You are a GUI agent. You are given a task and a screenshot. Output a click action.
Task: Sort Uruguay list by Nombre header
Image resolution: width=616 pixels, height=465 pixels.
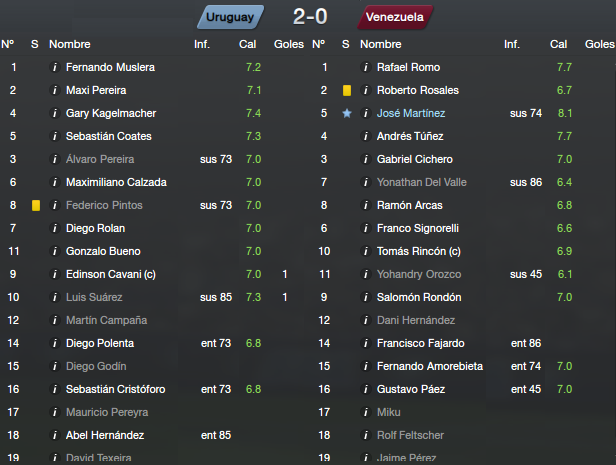click(x=70, y=44)
